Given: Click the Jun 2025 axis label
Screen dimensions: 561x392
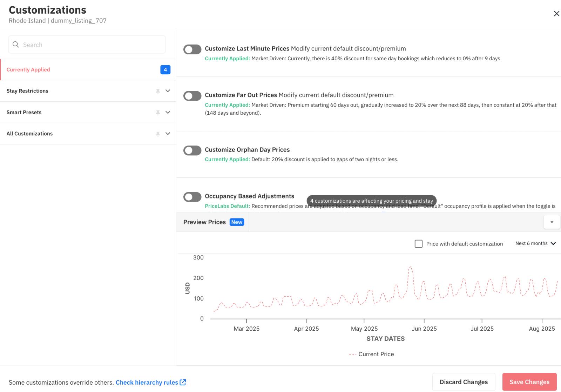Looking at the screenshot, I should point(424,329).
